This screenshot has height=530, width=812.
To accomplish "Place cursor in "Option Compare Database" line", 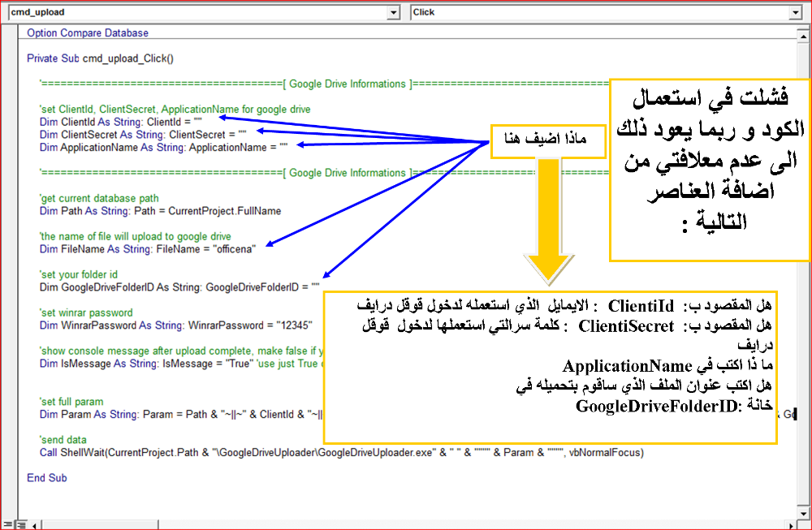I will pos(88,32).
